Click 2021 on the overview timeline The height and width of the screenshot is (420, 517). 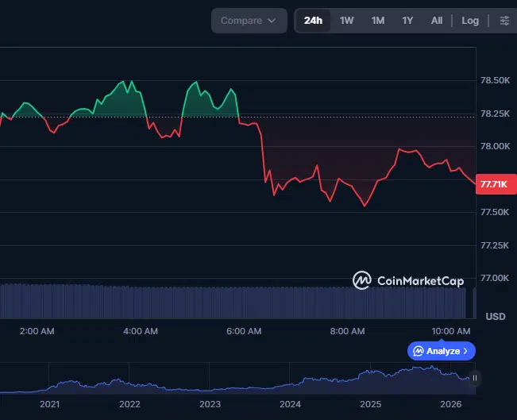click(49, 404)
